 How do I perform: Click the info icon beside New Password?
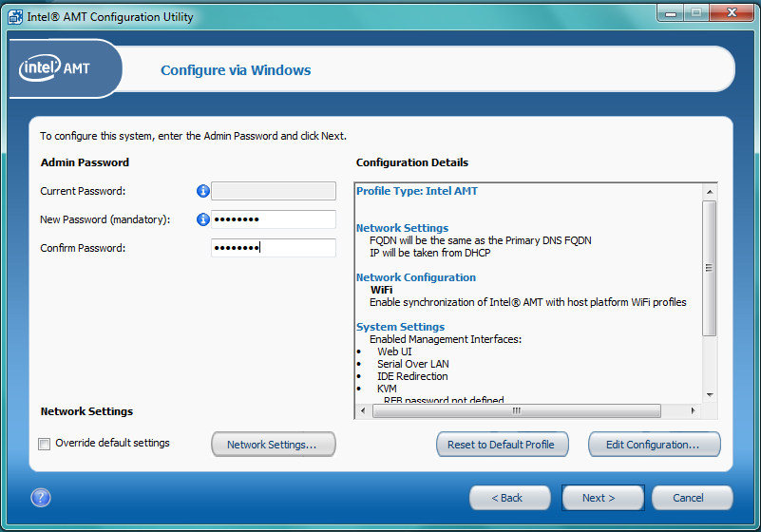pos(203,219)
